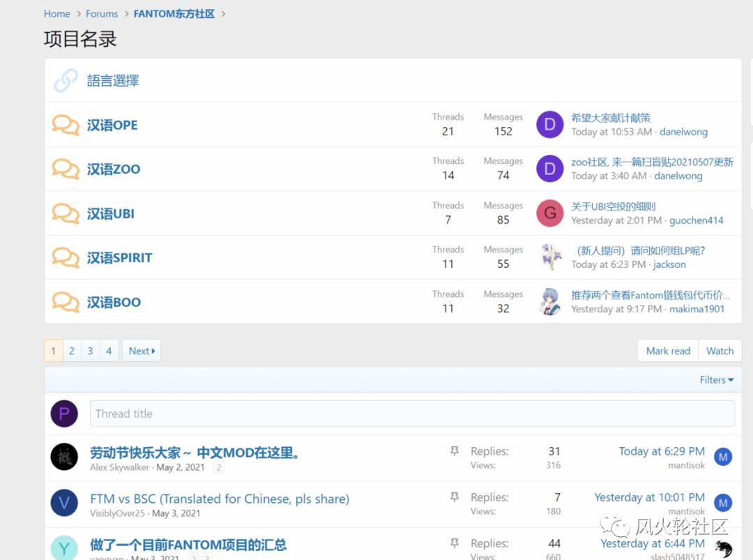The image size is (753, 560).
Task: Select page 1 in the pagination
Action: coord(53,351)
